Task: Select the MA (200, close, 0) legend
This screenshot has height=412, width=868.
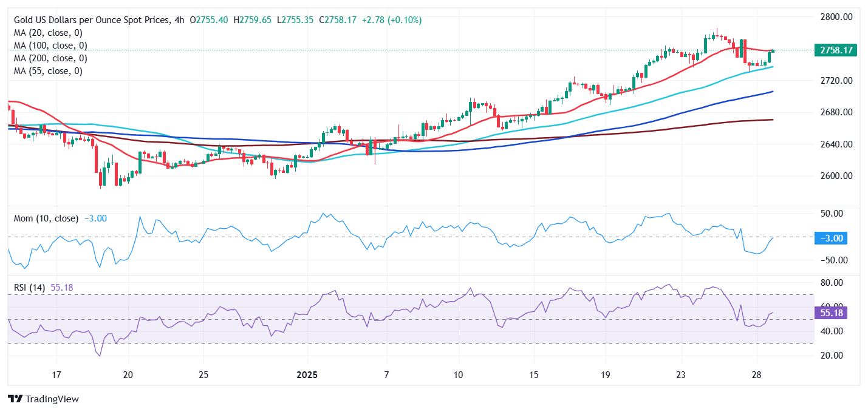Action: pyautogui.click(x=50, y=58)
